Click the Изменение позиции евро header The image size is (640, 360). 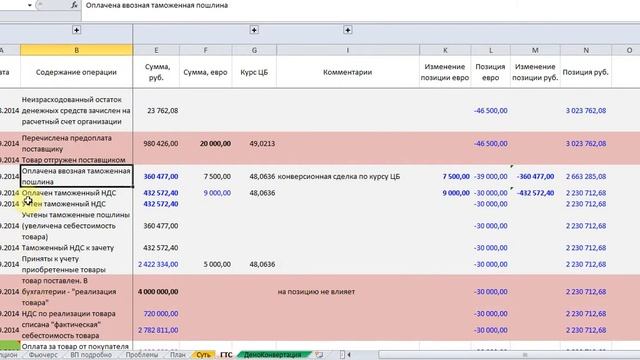445,72
